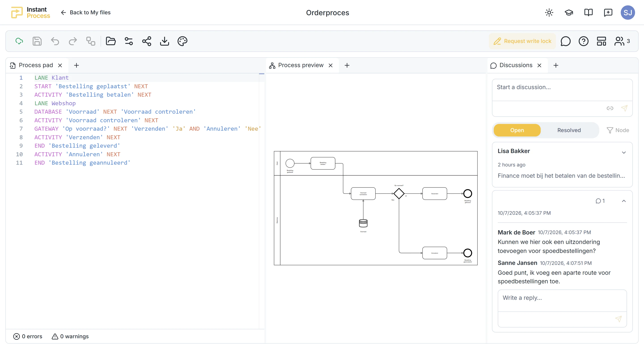
Task: Add a new tab next to Process pad
Action: coord(76,65)
